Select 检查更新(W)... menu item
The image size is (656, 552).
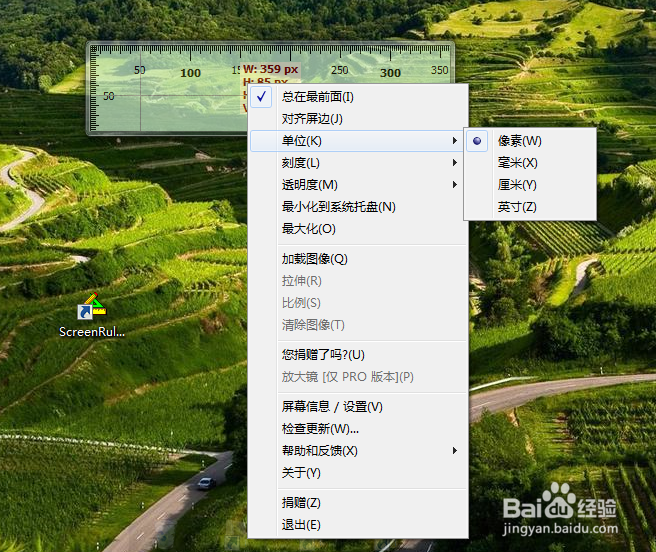[x=358, y=429]
